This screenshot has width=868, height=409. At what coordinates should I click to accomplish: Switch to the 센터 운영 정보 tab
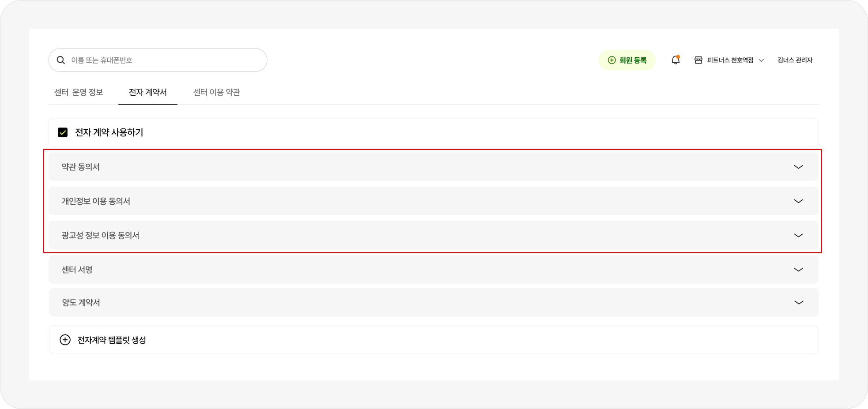pyautogui.click(x=79, y=92)
